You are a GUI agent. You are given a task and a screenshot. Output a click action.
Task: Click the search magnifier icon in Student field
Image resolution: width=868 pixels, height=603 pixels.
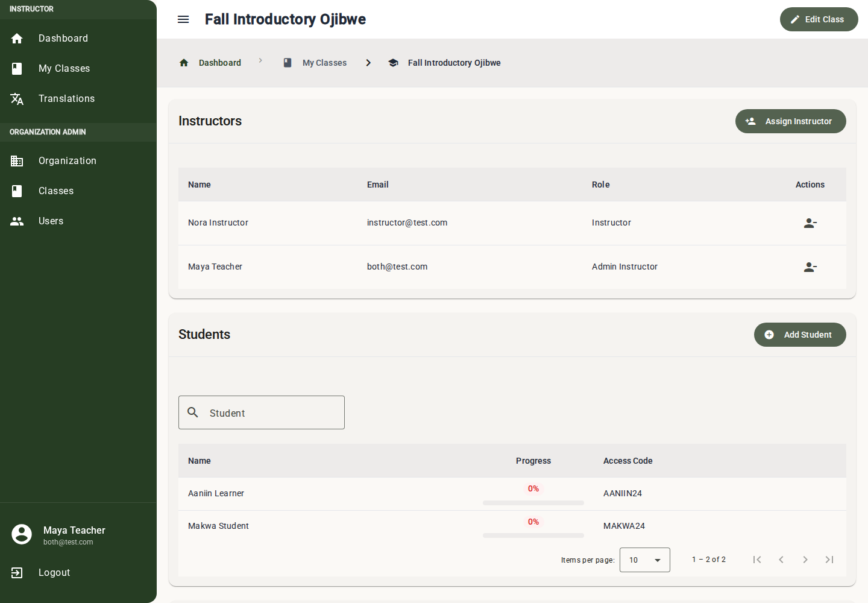coord(193,412)
